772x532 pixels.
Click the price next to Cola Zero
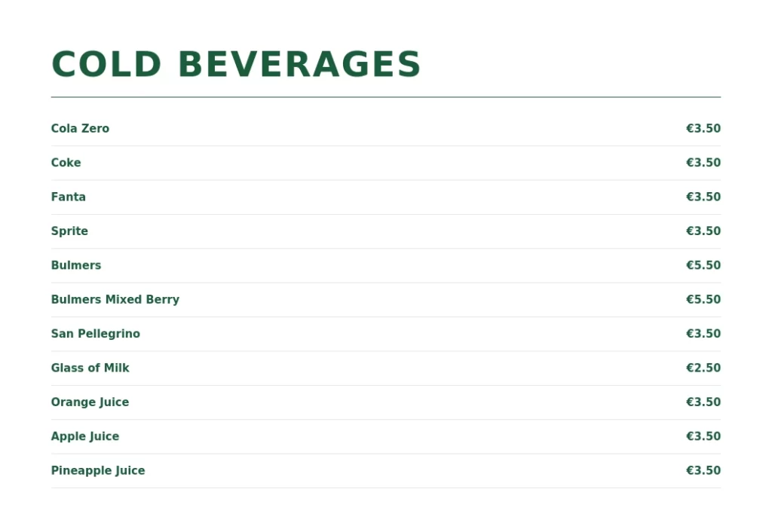click(x=703, y=129)
